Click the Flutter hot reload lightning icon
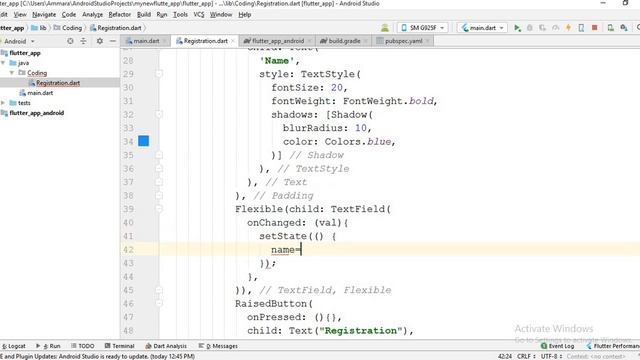 coord(568,28)
